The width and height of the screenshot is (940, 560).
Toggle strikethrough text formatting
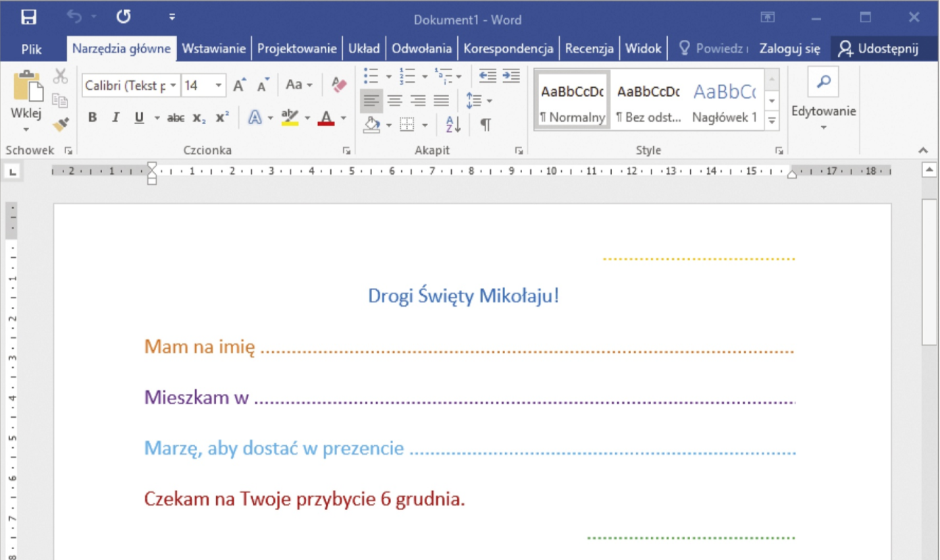pyautogui.click(x=176, y=118)
